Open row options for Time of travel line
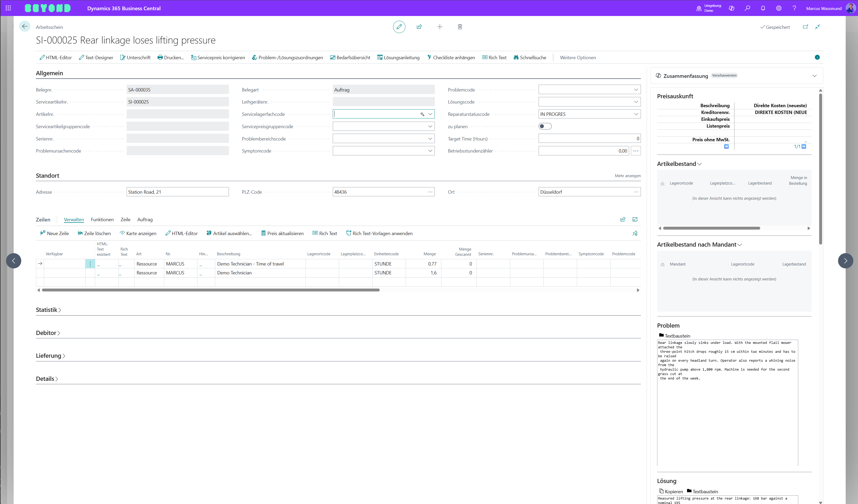This screenshot has height=504, width=858. (90, 264)
